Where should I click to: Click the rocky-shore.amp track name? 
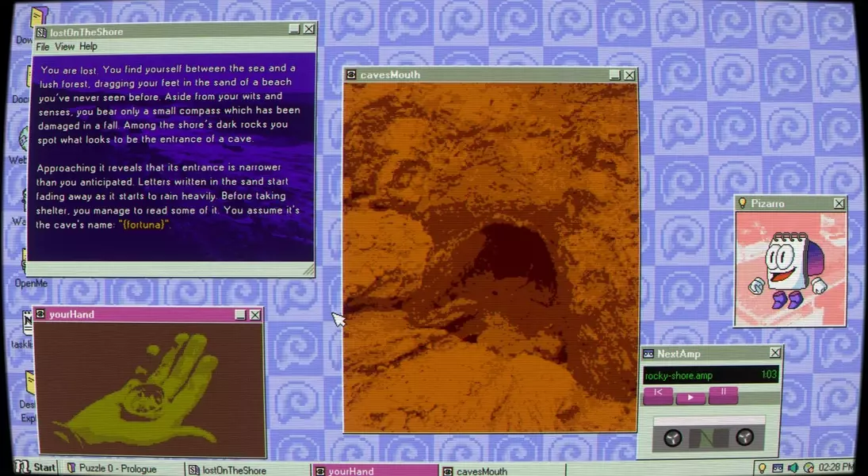679,376
